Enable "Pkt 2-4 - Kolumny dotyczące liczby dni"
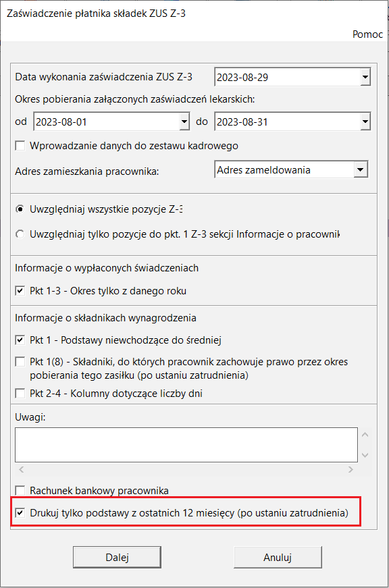The width and height of the screenshot is (389, 588). click(20, 395)
